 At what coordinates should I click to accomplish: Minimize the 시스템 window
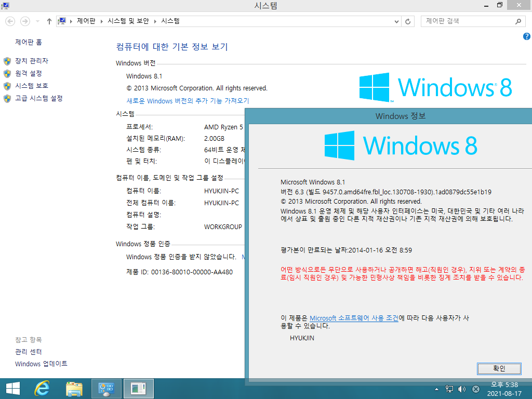point(486,5)
